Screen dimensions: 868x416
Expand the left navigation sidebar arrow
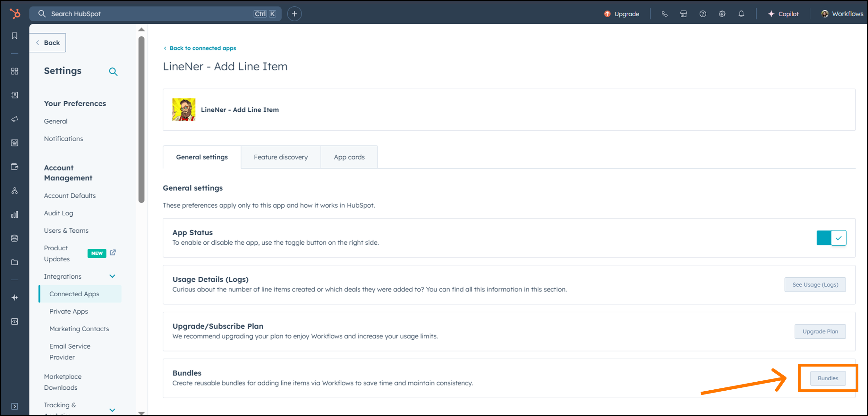[x=14, y=406]
